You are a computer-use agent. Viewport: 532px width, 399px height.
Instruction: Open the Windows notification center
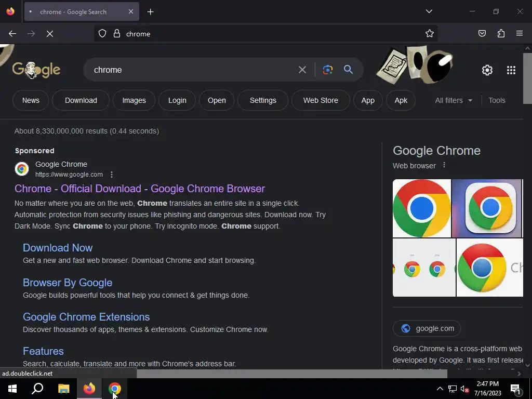click(x=515, y=389)
